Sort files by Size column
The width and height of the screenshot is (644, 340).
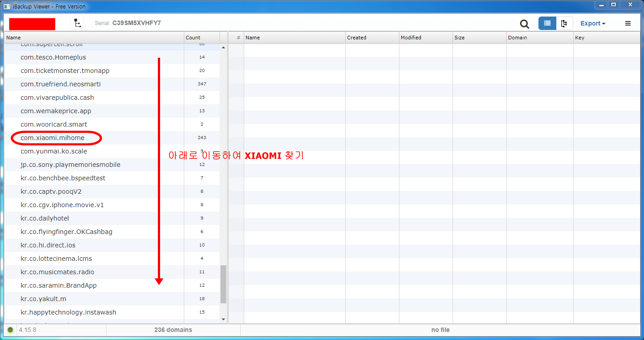pyautogui.click(x=479, y=38)
